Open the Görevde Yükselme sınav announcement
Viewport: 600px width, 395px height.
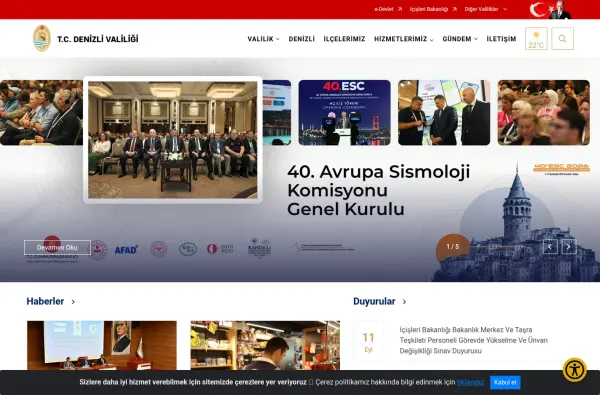coord(473,340)
